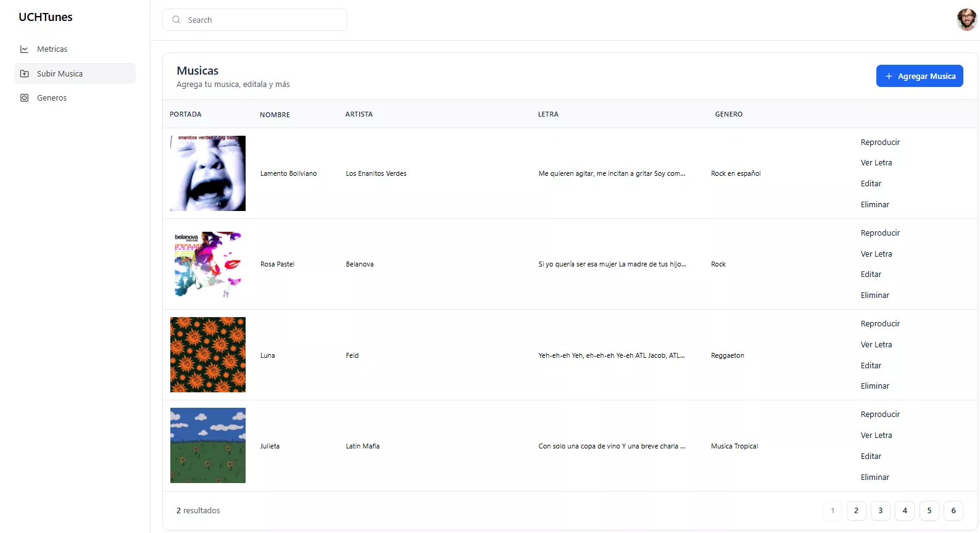Jump to page 6 in pagination
Screen dimensions: 980x533
click(953, 511)
